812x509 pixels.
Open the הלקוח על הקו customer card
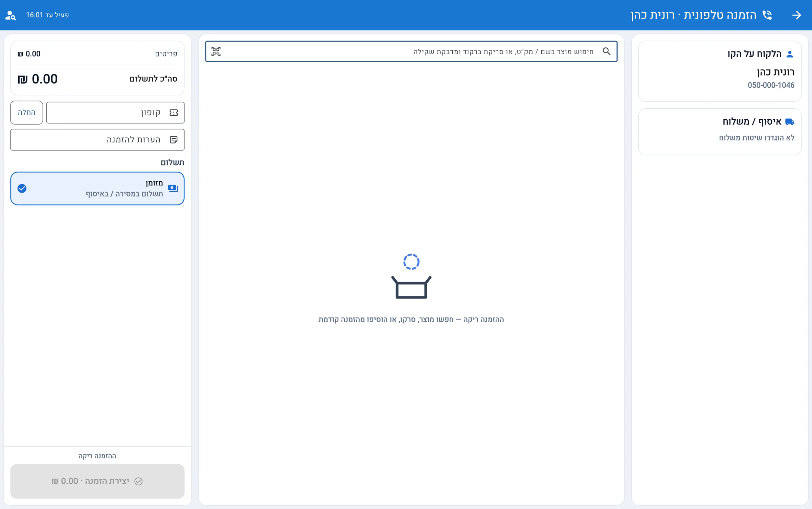click(720, 71)
